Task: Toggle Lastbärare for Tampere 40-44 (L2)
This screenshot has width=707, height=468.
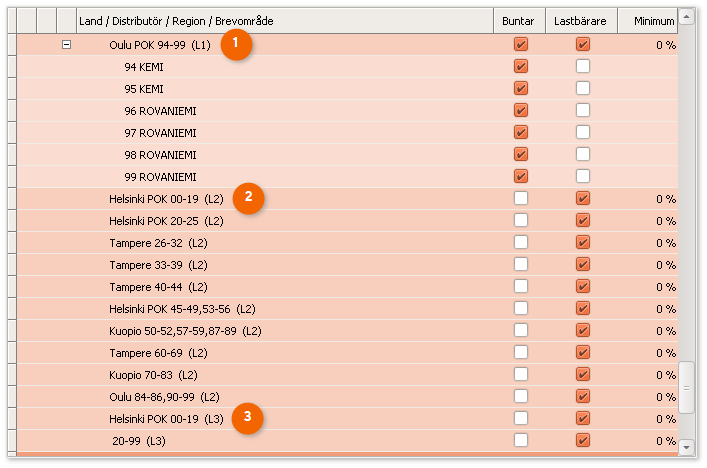Action: (583, 286)
